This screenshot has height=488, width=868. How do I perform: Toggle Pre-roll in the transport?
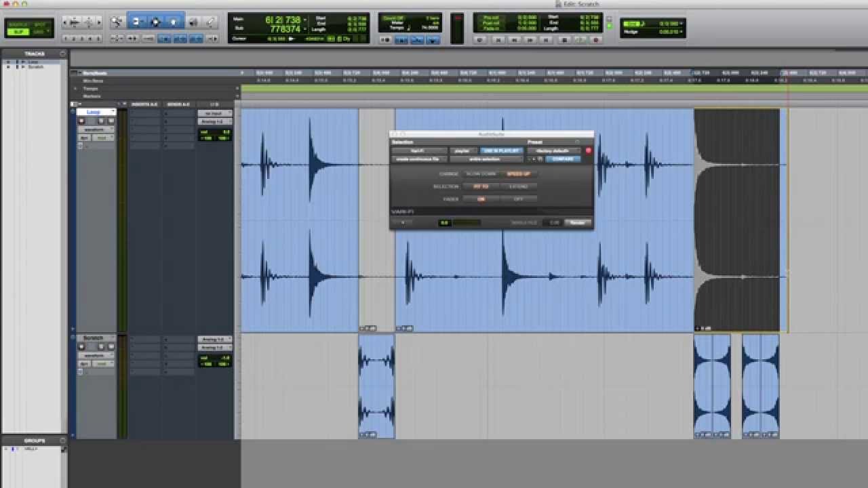(x=490, y=17)
